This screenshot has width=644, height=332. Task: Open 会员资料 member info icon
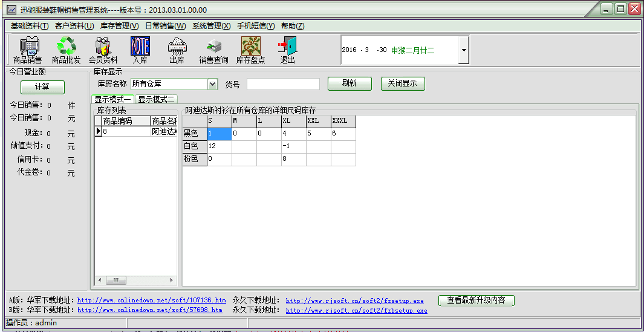pyautogui.click(x=103, y=50)
